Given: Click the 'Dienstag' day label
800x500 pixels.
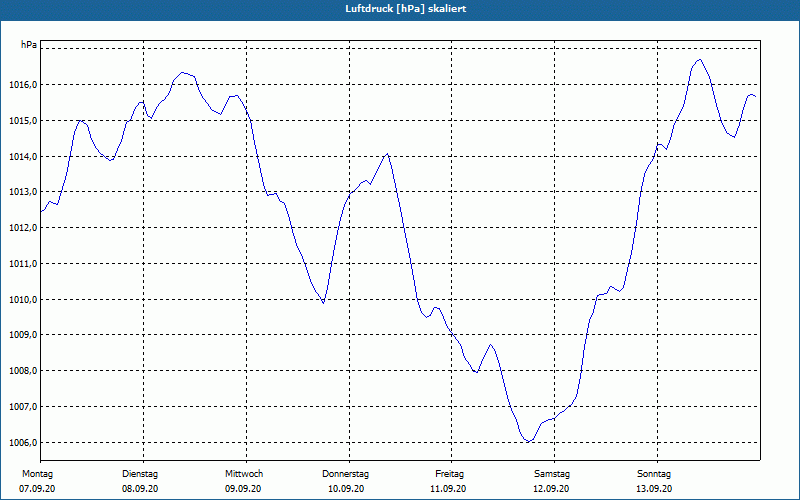Looking at the screenshot, I should (140, 474).
